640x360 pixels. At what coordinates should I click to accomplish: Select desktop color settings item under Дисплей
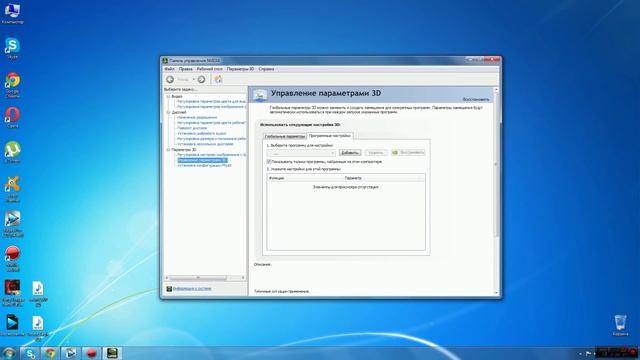[x=211, y=123]
